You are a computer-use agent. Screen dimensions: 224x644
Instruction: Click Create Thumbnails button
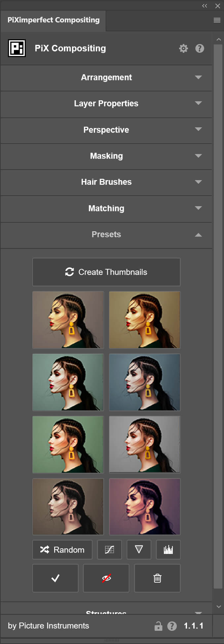[106, 272]
